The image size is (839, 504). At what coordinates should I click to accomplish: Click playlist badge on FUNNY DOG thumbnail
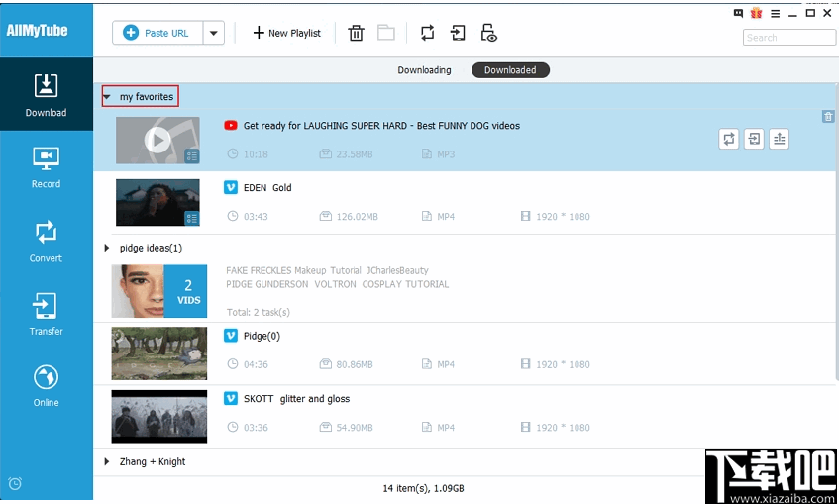(x=191, y=156)
